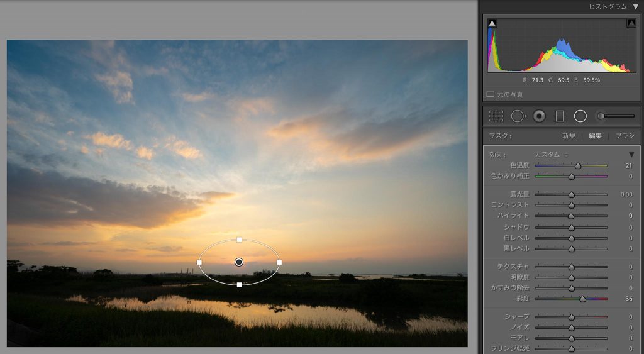Click the 色かぶり補正 slider track
Image resolution: width=644 pixels, height=354 pixels.
click(571, 176)
